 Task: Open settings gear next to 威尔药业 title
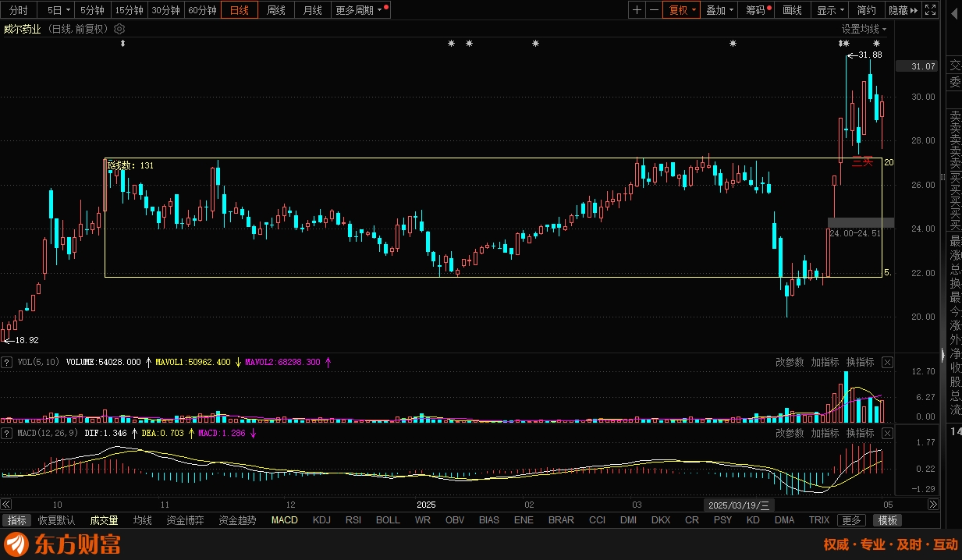point(119,29)
